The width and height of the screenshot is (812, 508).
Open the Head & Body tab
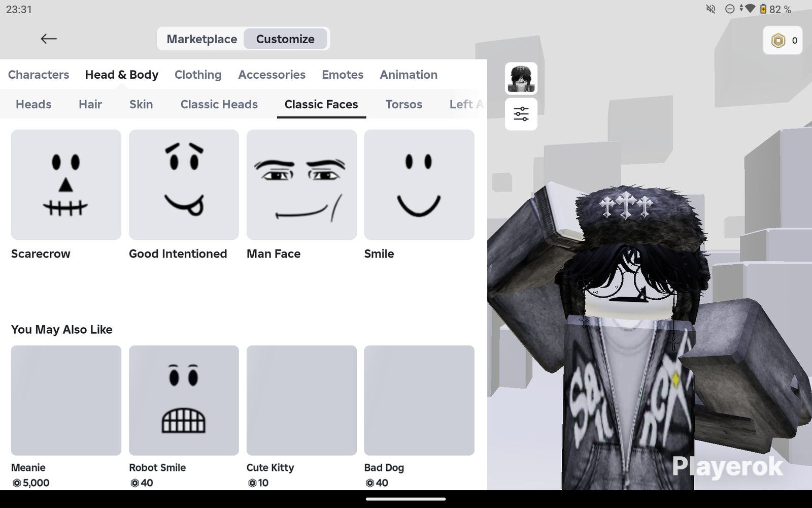click(122, 75)
